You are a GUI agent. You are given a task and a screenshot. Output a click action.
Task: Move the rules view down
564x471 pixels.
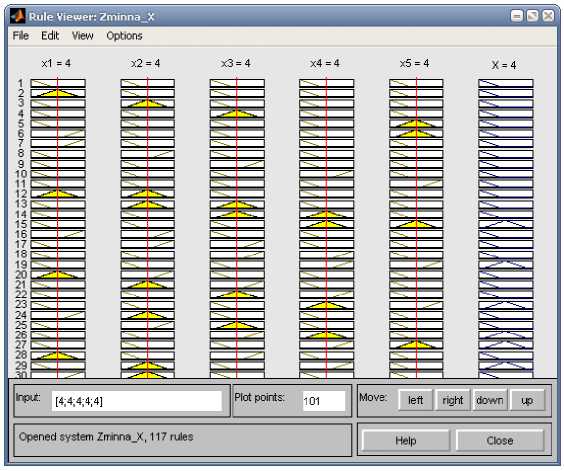point(490,400)
